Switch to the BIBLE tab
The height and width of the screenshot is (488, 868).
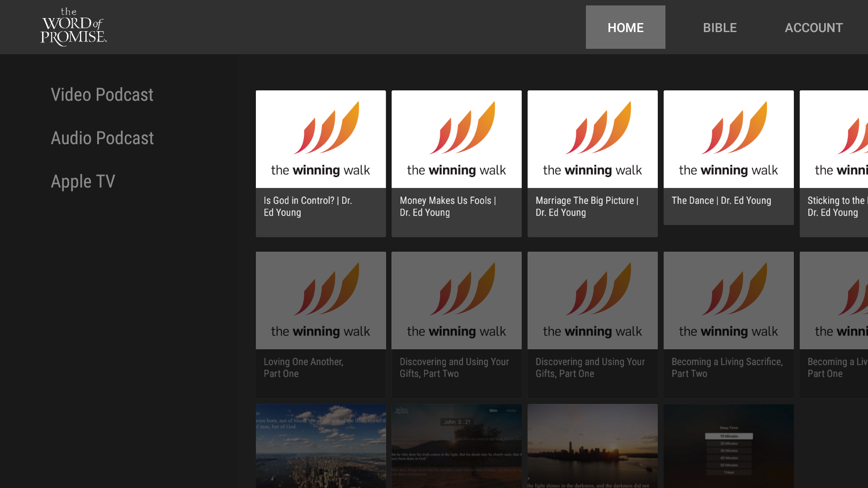[720, 28]
